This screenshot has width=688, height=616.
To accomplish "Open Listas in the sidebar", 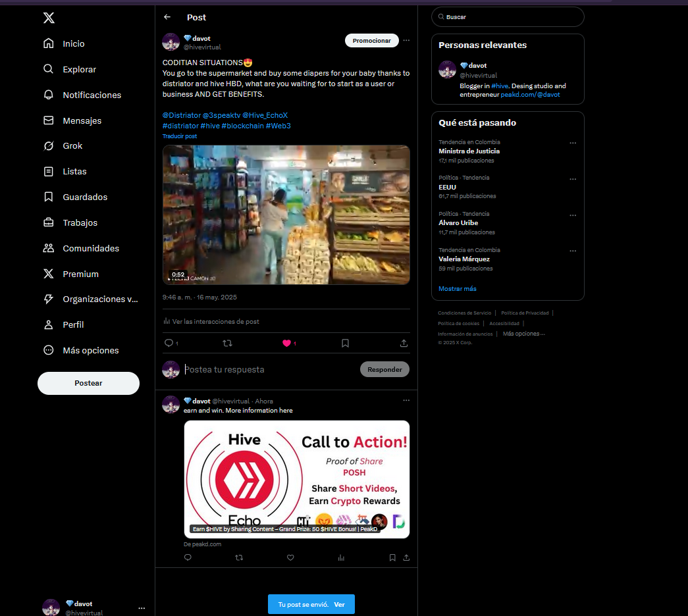I will tap(65, 171).
